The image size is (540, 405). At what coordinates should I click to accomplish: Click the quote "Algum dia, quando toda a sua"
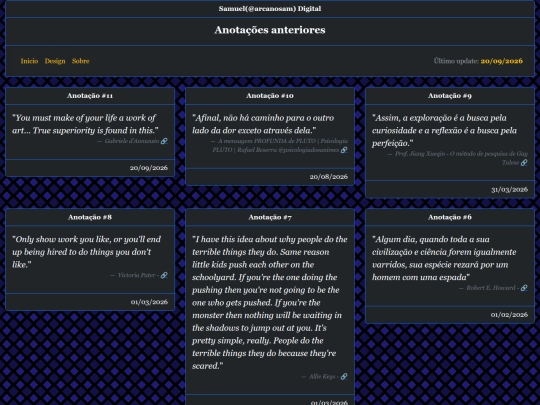point(444,258)
